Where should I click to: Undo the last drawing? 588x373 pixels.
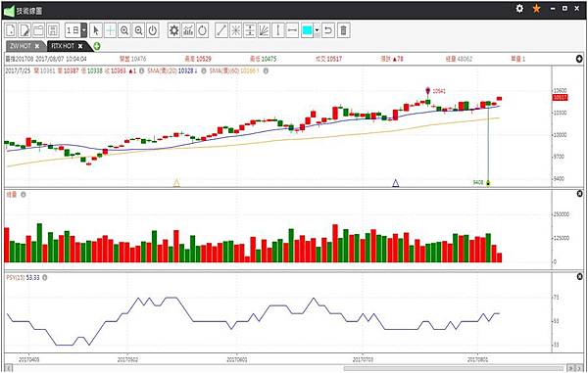(x=328, y=30)
